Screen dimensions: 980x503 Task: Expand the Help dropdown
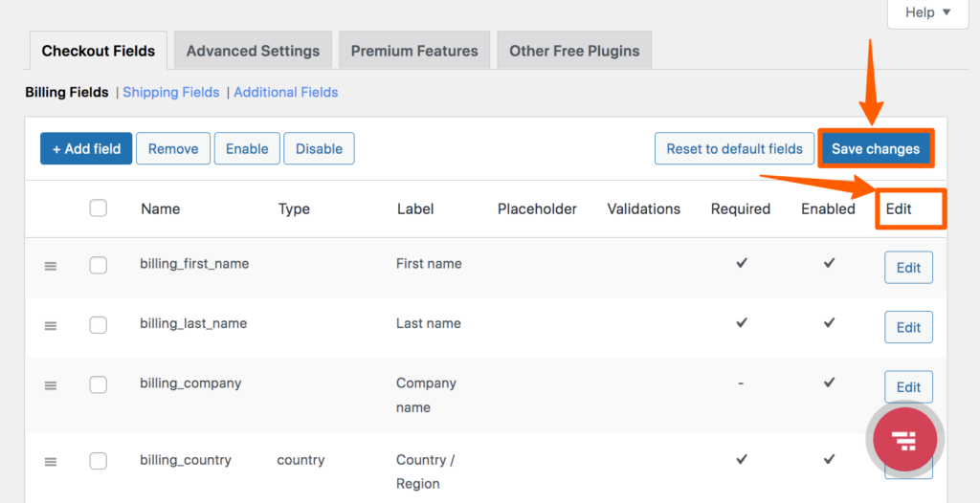click(927, 13)
